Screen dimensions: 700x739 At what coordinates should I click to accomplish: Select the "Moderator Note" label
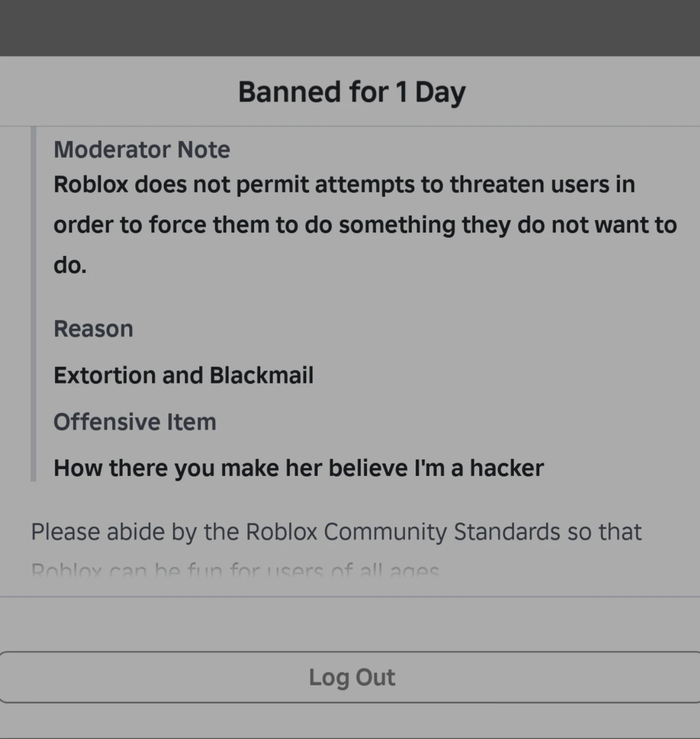(142, 150)
